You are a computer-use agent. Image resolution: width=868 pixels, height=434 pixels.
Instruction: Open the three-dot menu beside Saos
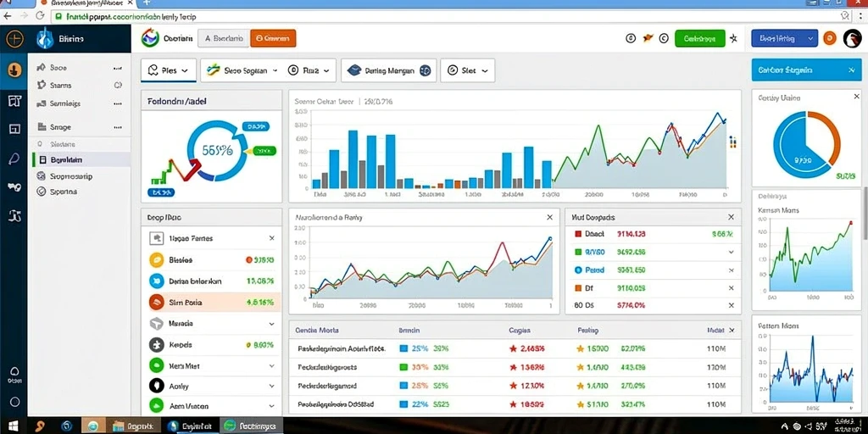[x=117, y=68]
